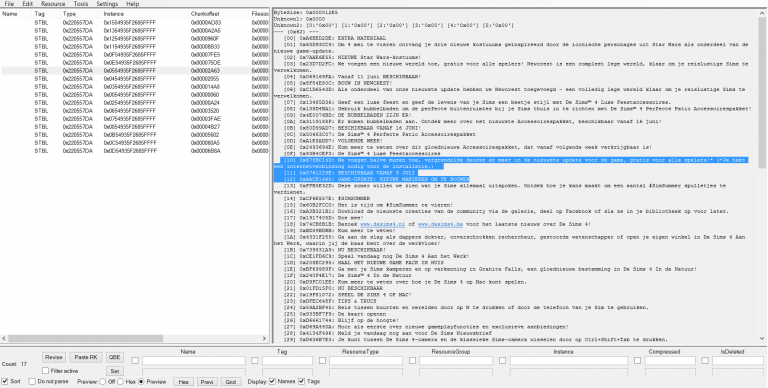
Task: Click inside the Compressed filter input
Action: point(670,361)
